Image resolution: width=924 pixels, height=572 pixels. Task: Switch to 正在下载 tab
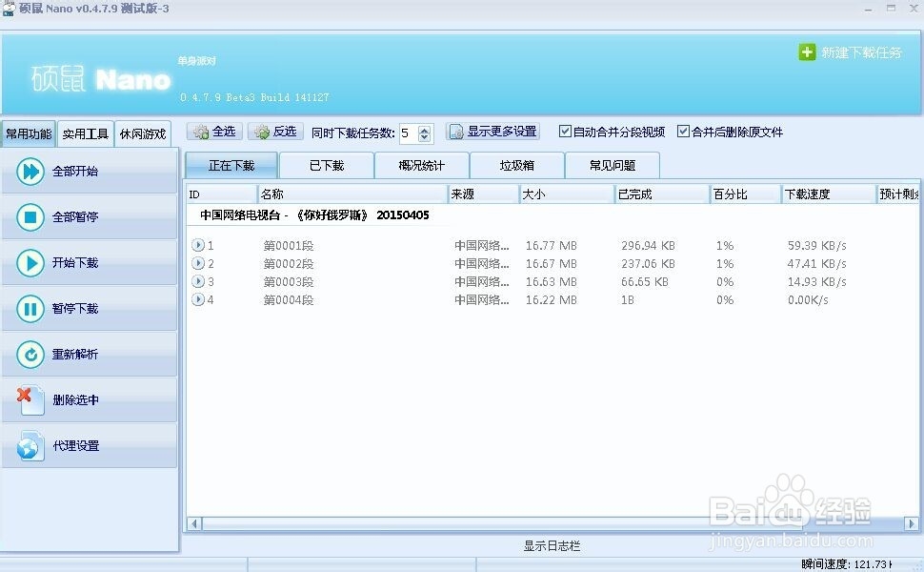pyautogui.click(x=231, y=165)
